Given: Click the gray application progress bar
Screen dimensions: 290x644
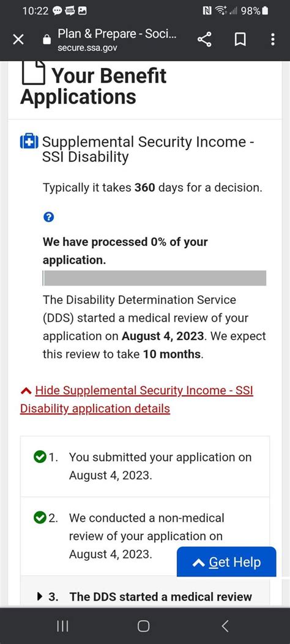Looking at the screenshot, I should click(x=154, y=278).
